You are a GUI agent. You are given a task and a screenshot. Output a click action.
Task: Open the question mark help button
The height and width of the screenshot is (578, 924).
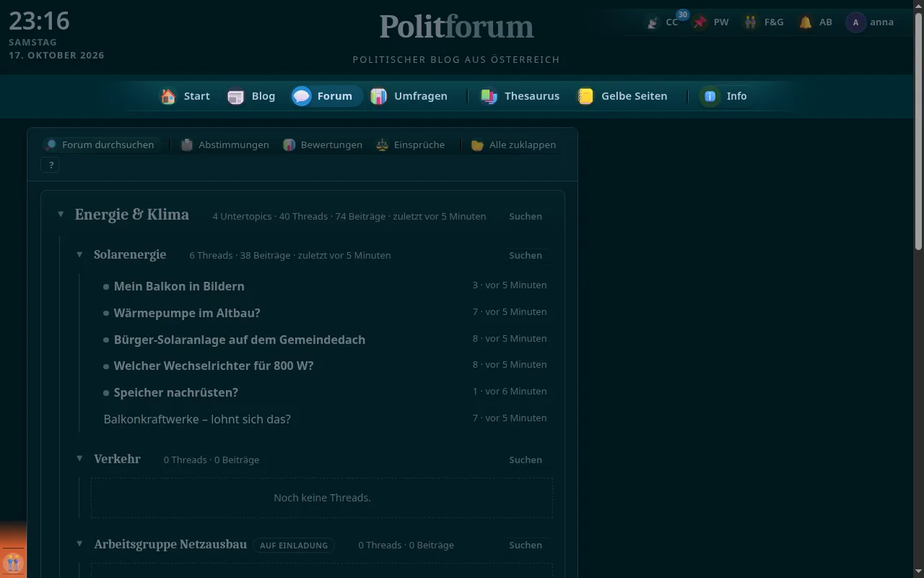click(51, 165)
